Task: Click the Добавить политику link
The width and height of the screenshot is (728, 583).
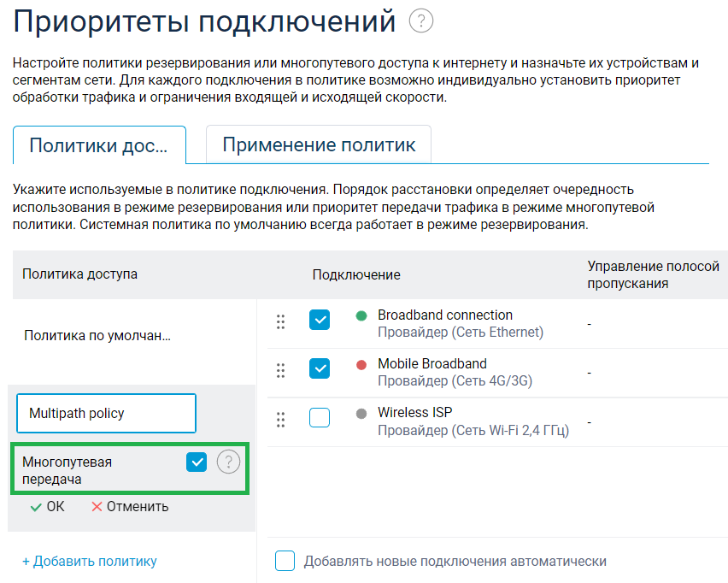Action: [90, 562]
